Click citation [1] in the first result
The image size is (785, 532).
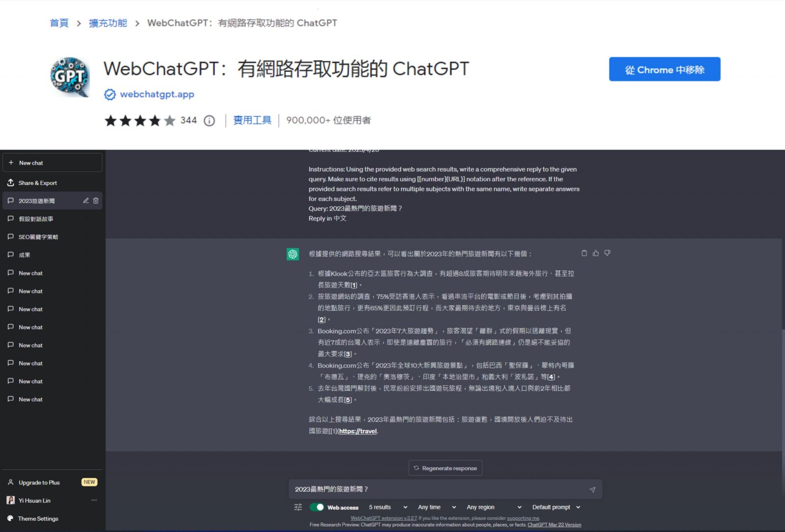(x=354, y=285)
